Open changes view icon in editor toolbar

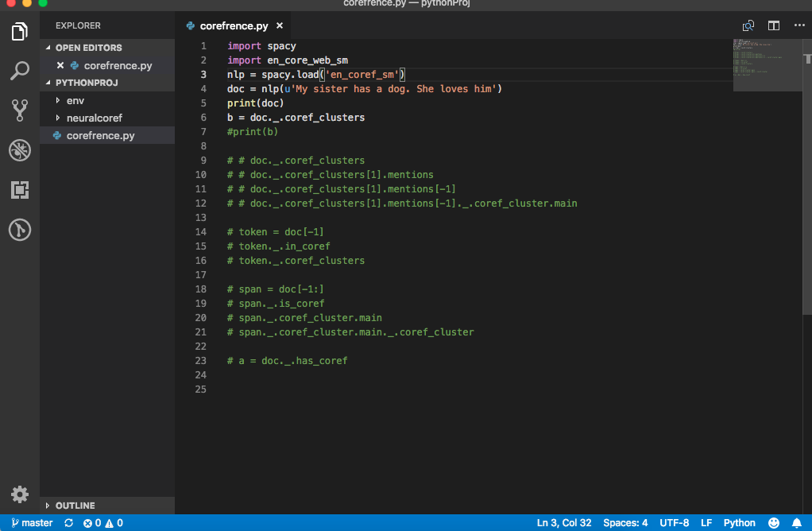point(748,25)
